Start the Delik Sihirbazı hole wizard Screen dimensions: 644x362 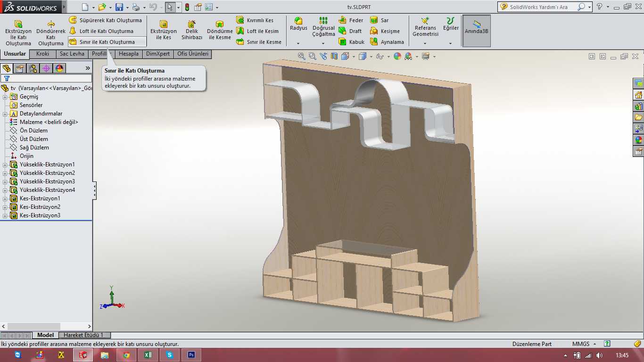[192, 31]
